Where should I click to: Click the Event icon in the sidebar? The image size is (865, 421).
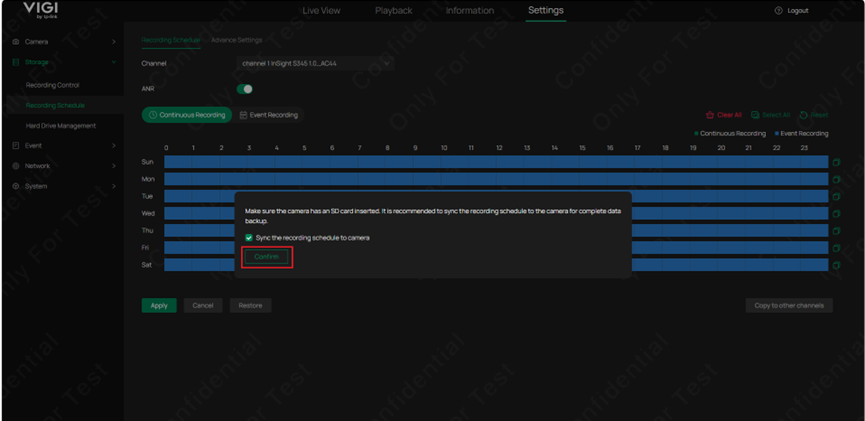pos(15,146)
